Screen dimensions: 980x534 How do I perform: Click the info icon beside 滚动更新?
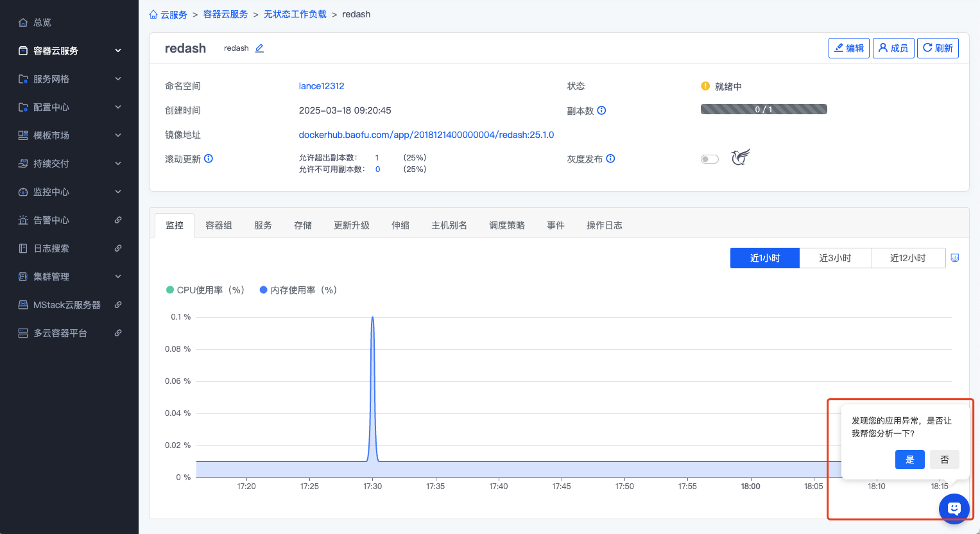click(209, 159)
